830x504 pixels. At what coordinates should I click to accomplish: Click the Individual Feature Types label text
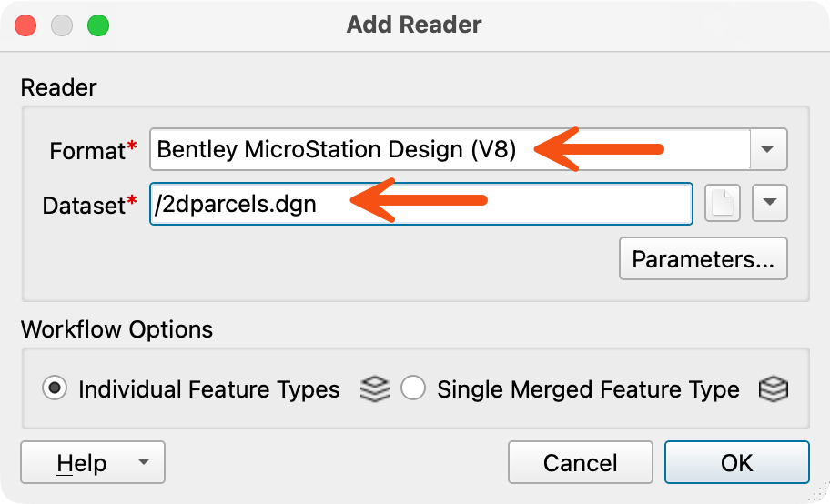[x=209, y=389]
